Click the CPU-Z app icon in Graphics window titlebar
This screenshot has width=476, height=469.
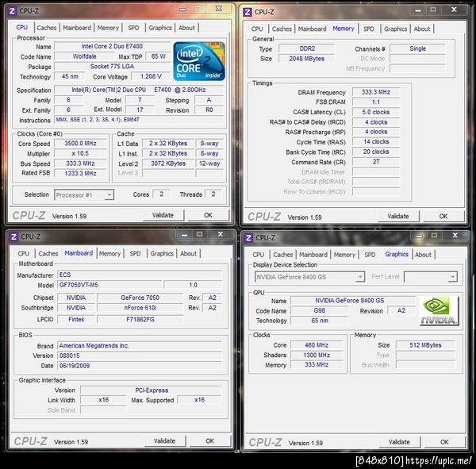[x=248, y=237]
